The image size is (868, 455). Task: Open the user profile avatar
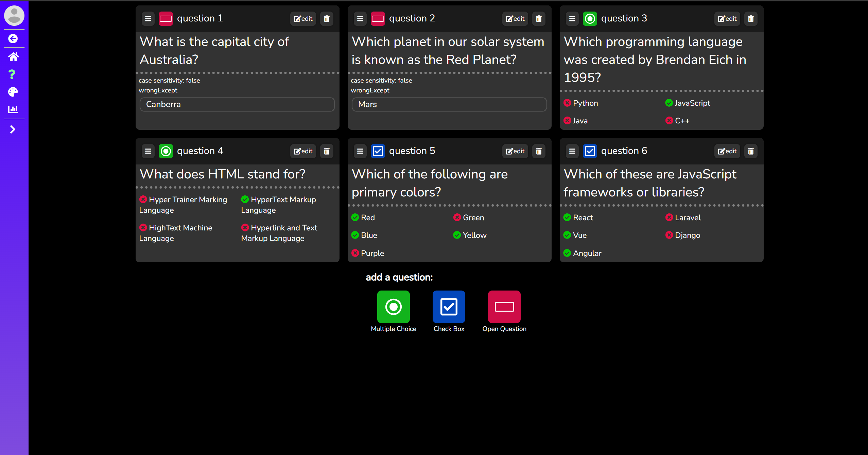click(x=14, y=15)
